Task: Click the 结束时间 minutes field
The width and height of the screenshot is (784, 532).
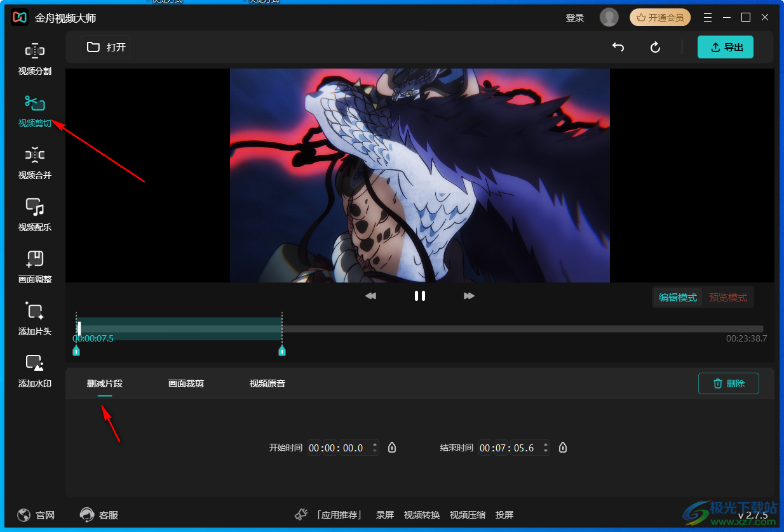Action: click(502, 448)
